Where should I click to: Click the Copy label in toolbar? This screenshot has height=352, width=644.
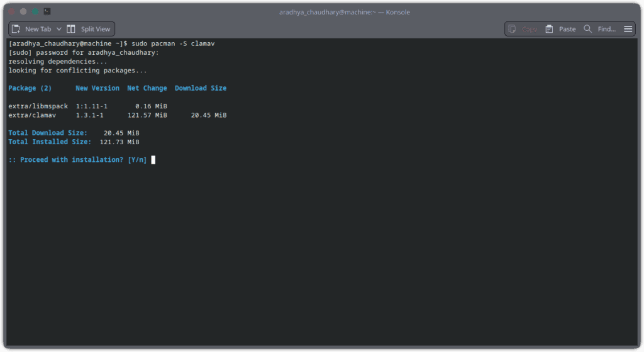529,29
